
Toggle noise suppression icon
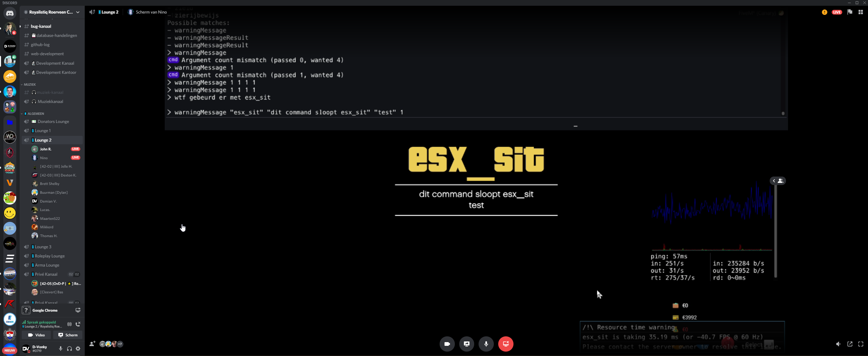coord(69,324)
